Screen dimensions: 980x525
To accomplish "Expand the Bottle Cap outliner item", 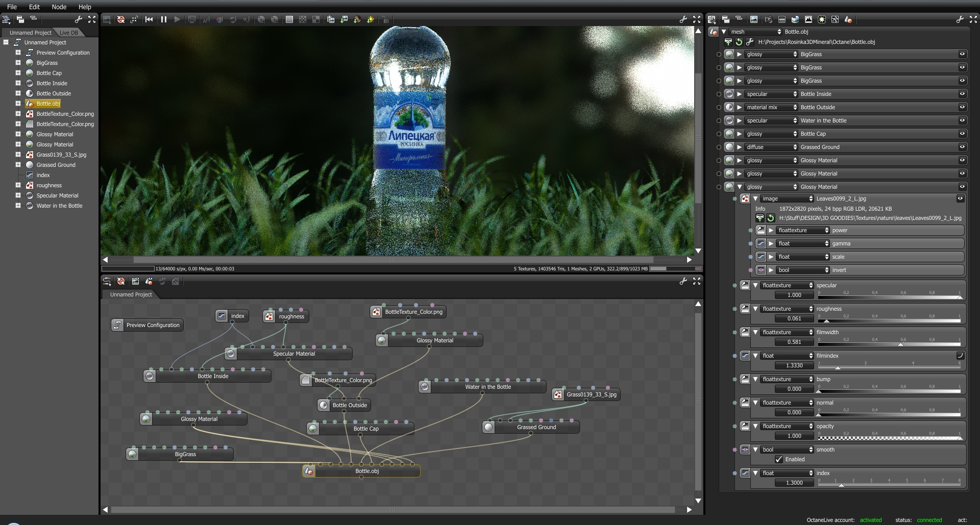I will 18,73.
